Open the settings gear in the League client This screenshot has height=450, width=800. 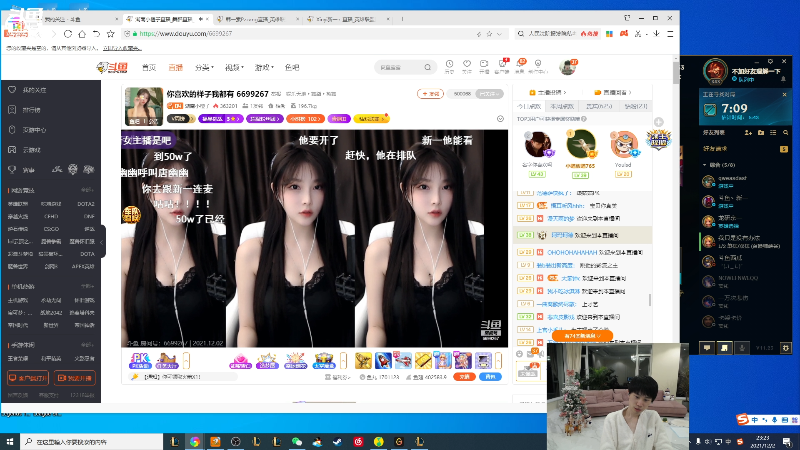tap(786, 348)
